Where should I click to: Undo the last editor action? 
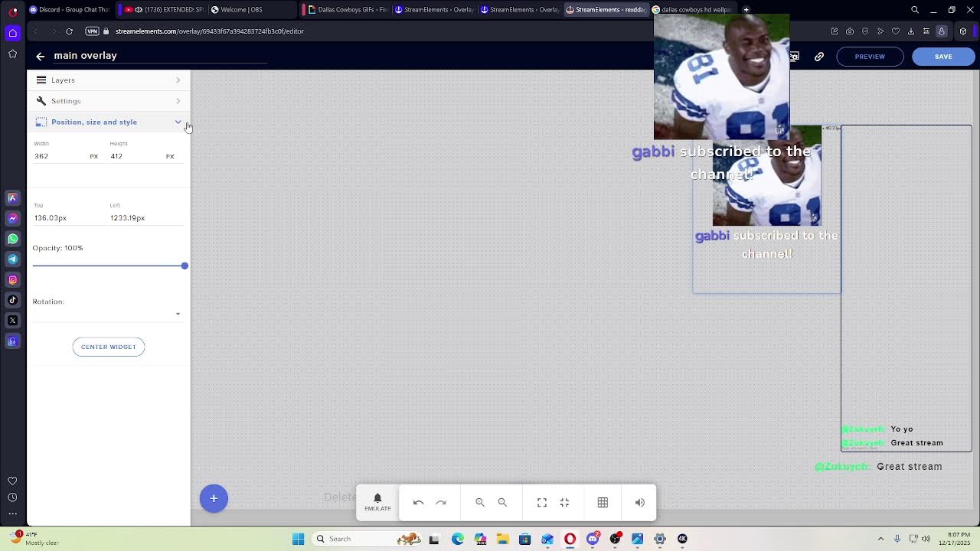coord(419,503)
